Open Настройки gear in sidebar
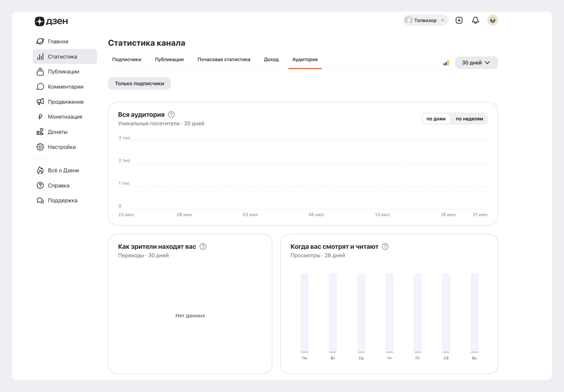 [61, 147]
